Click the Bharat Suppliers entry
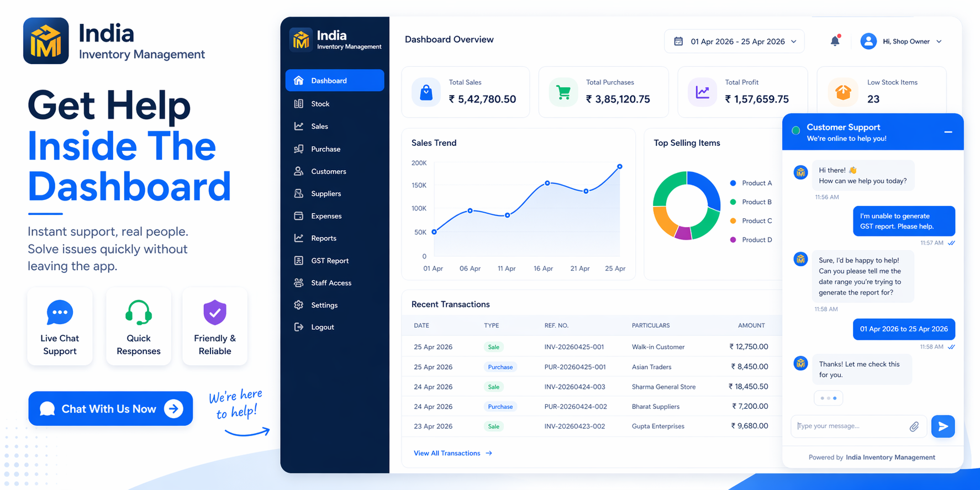This screenshot has width=980, height=490. tap(656, 407)
